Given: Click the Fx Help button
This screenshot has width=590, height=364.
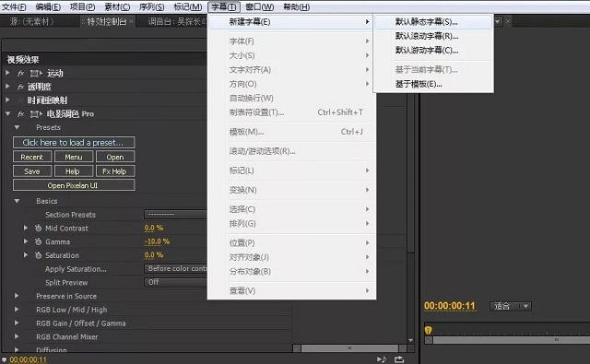Looking at the screenshot, I should click(x=115, y=171).
